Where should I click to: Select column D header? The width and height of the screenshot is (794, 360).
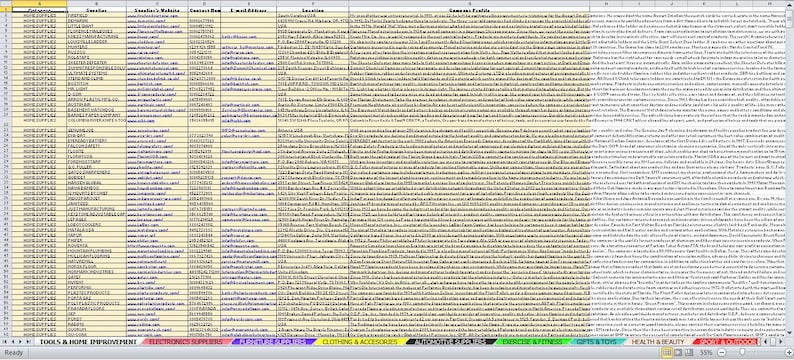click(204, 4)
